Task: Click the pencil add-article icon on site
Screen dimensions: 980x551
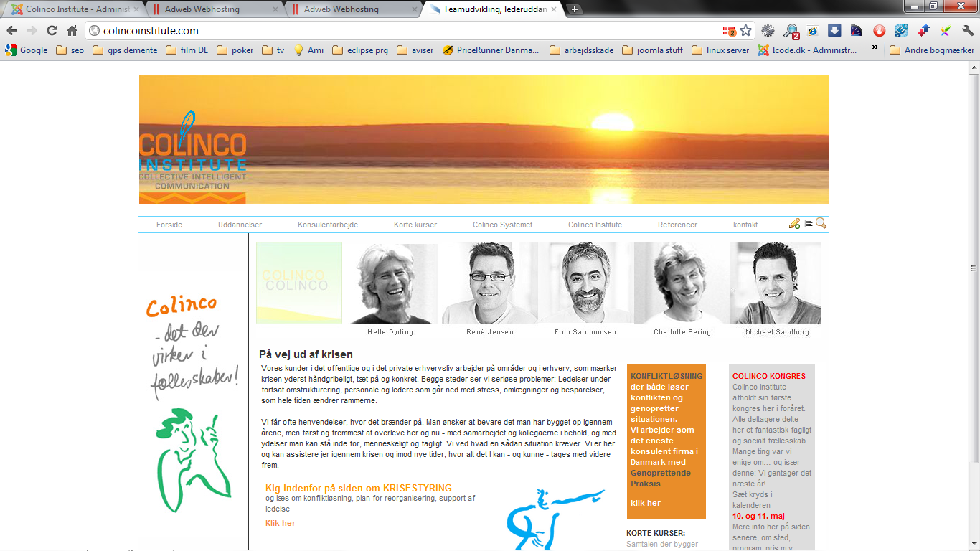Action: click(794, 224)
